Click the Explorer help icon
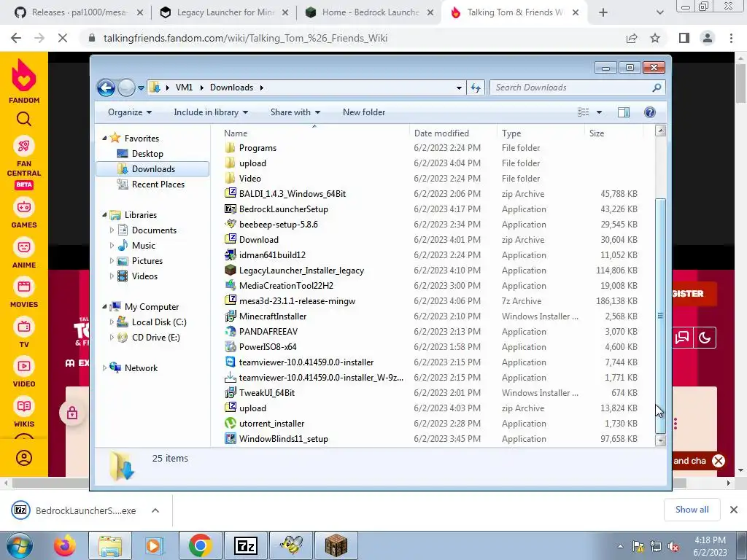 coord(649,112)
